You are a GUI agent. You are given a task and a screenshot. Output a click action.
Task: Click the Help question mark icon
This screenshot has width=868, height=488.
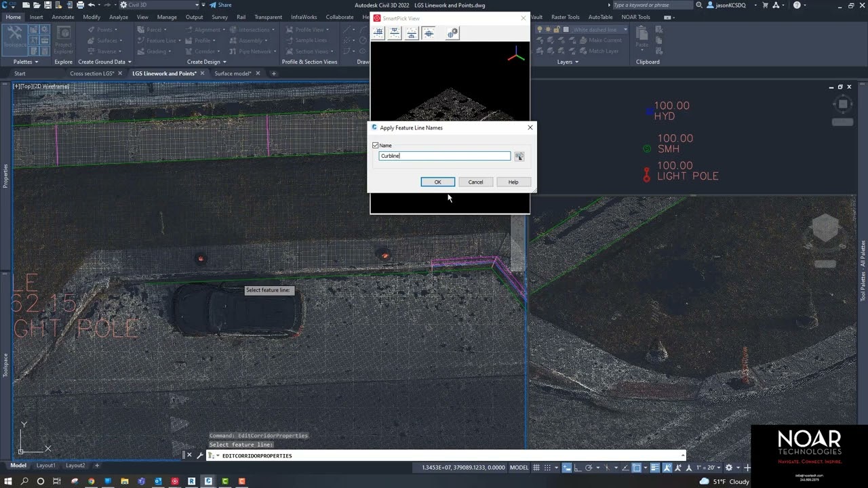[x=797, y=5]
